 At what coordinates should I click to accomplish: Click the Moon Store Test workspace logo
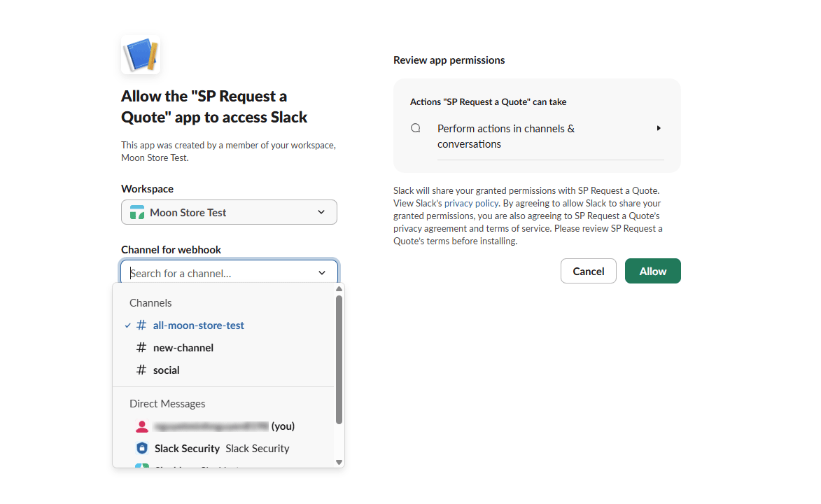pyautogui.click(x=137, y=212)
